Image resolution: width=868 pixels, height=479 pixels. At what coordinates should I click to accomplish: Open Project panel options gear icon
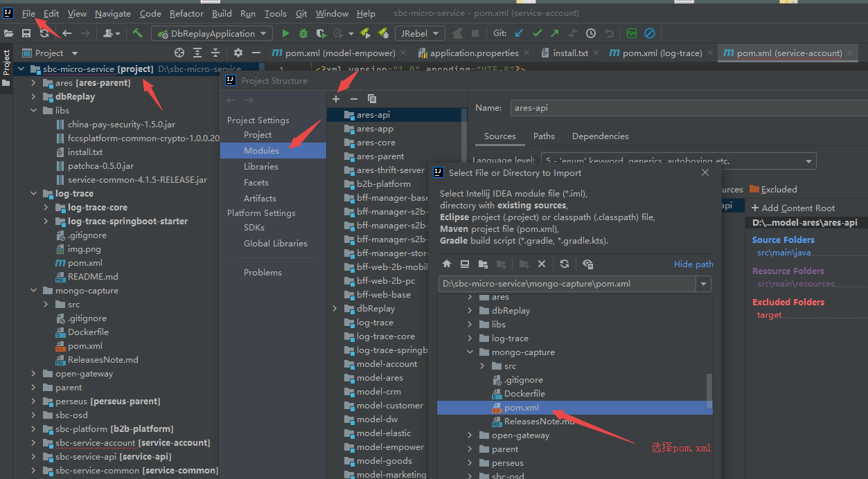coord(238,53)
